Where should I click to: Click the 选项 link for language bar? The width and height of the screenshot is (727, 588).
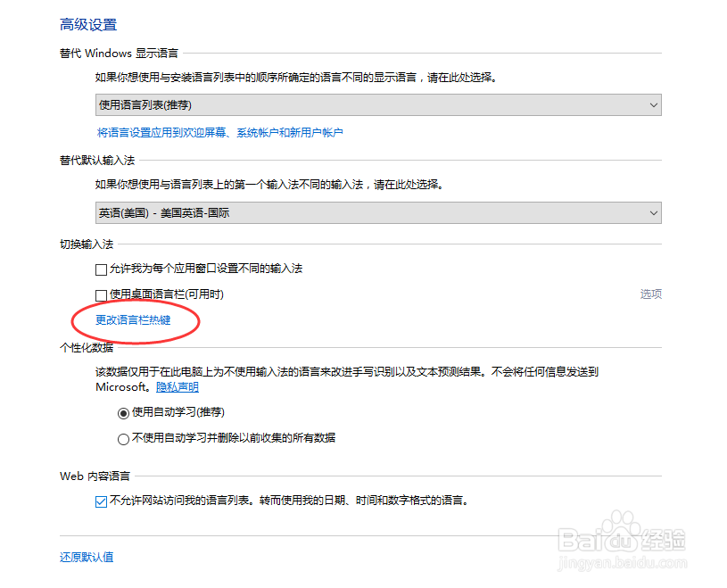650,293
